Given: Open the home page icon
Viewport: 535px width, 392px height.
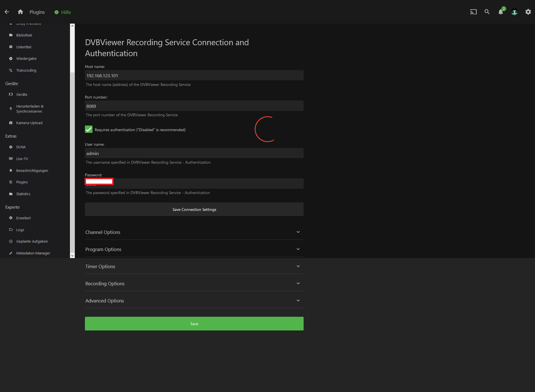Looking at the screenshot, I should coord(20,12).
